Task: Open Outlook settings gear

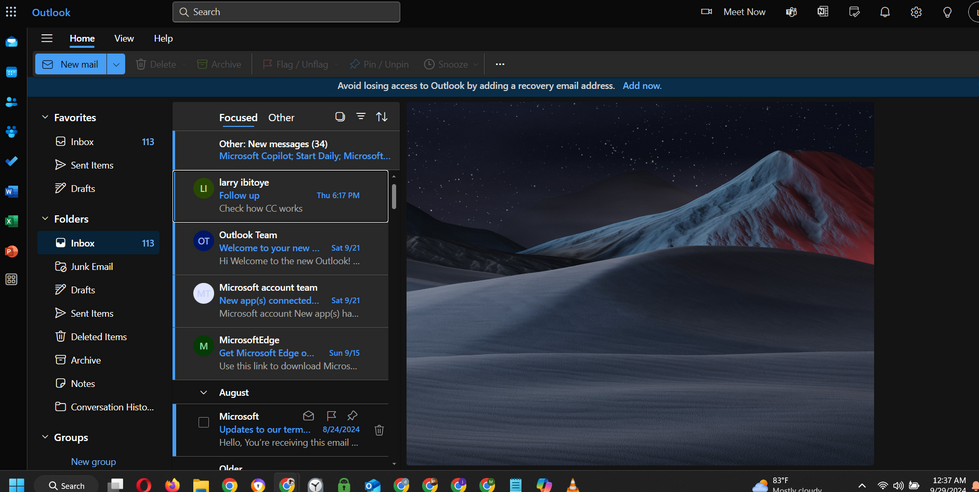Action: [x=916, y=12]
